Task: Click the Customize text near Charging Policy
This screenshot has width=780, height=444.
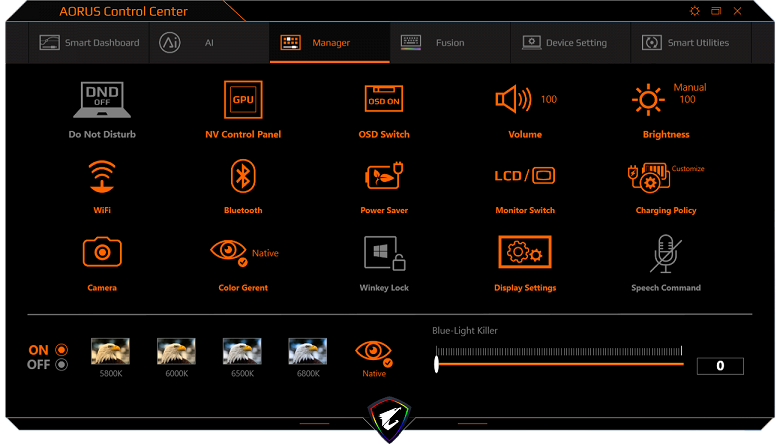Action: tap(688, 169)
